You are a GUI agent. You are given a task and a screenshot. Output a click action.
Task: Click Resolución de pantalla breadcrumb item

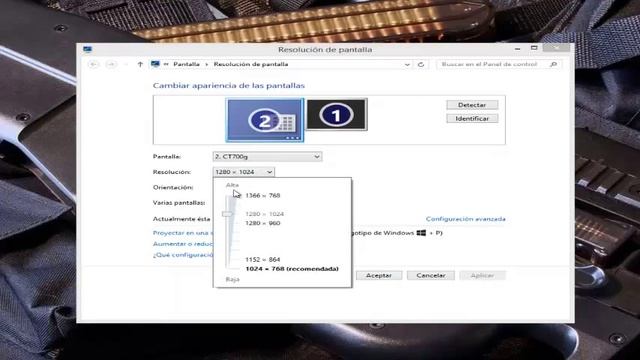pos(251,64)
